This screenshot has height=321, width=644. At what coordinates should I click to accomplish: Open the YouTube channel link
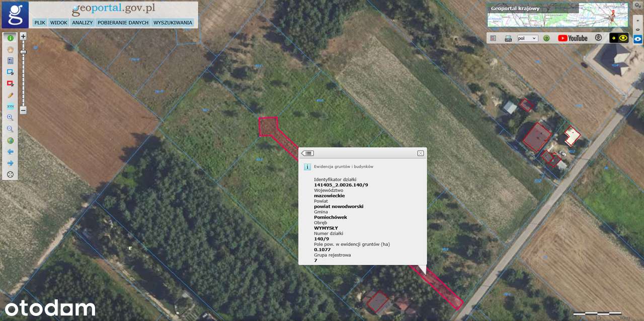(573, 38)
